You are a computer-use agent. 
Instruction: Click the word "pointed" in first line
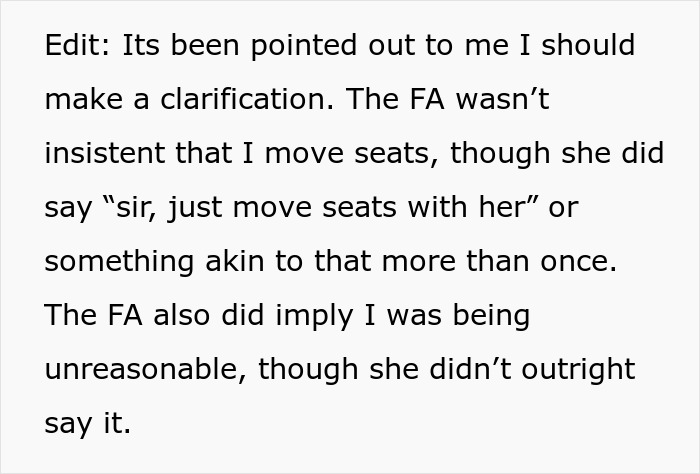coord(304,46)
